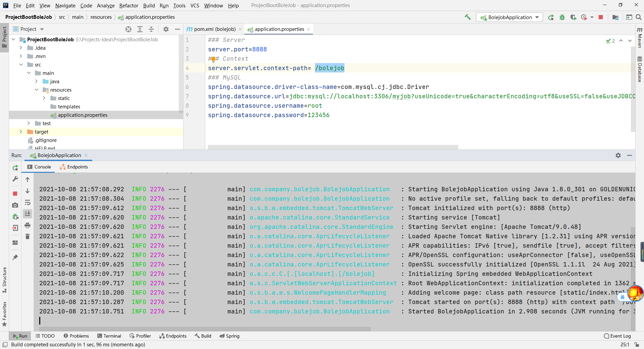This screenshot has height=349, width=644.
Task: Open Run panel settings gear
Action: 618,155
